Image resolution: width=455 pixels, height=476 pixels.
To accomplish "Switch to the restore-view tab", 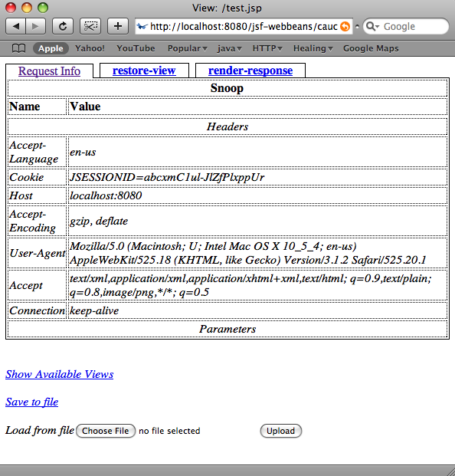I will point(144,71).
